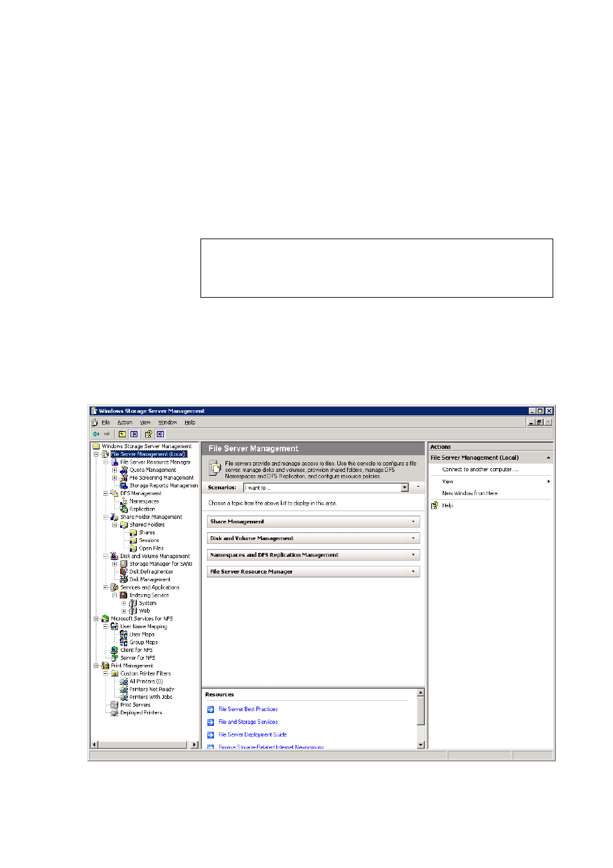Open the Scenarios 'I want to' dropdown

tap(405, 487)
